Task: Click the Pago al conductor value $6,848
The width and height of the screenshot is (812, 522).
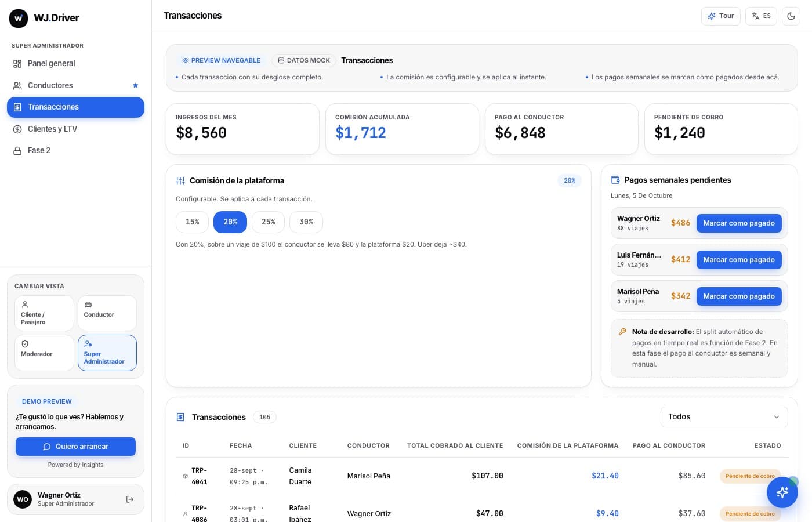Action: tap(520, 133)
